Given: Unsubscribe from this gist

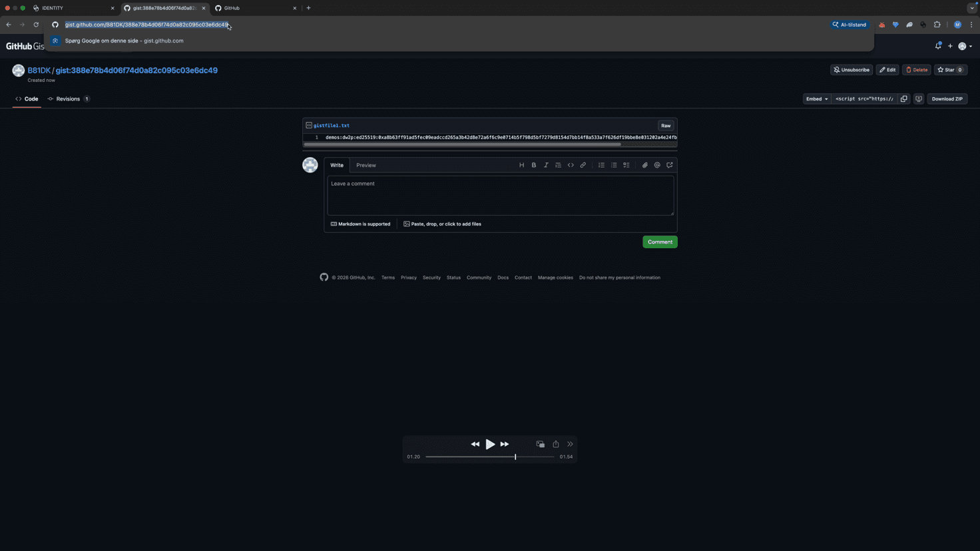Looking at the screenshot, I should click(851, 69).
